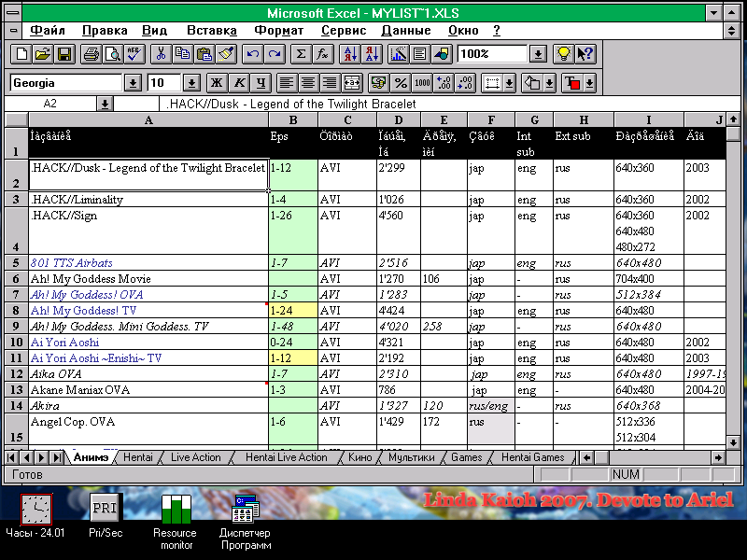Switch to the Live Action sheet tab
The image size is (747, 560).
pos(196,457)
